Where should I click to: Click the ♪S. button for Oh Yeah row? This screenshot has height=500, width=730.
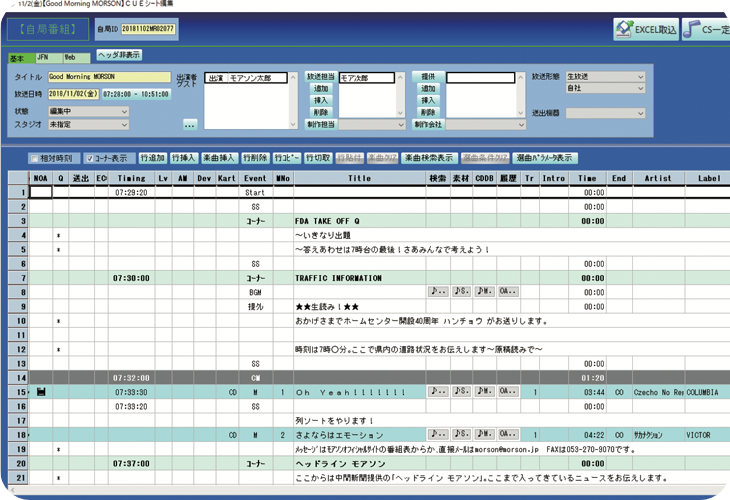point(461,392)
